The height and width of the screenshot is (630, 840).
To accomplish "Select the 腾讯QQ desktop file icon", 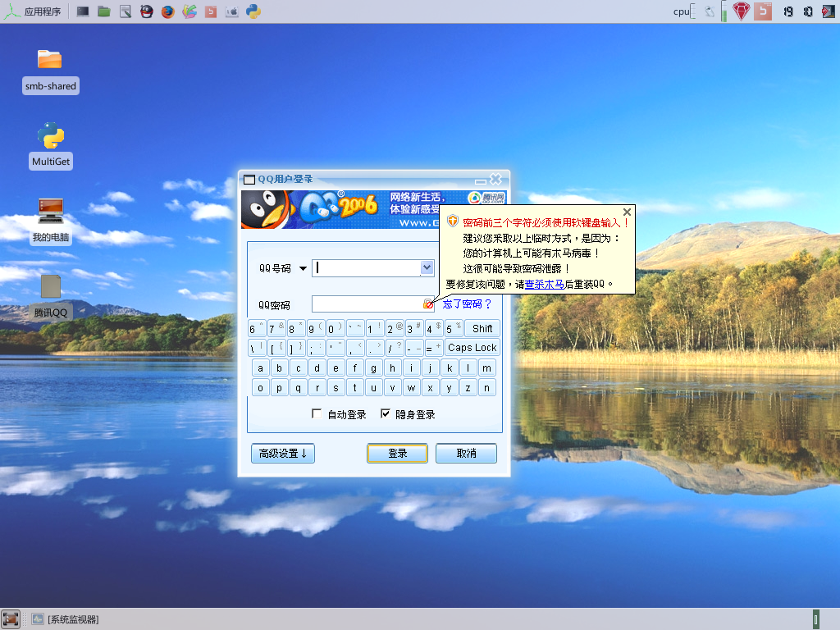I will [x=51, y=296].
